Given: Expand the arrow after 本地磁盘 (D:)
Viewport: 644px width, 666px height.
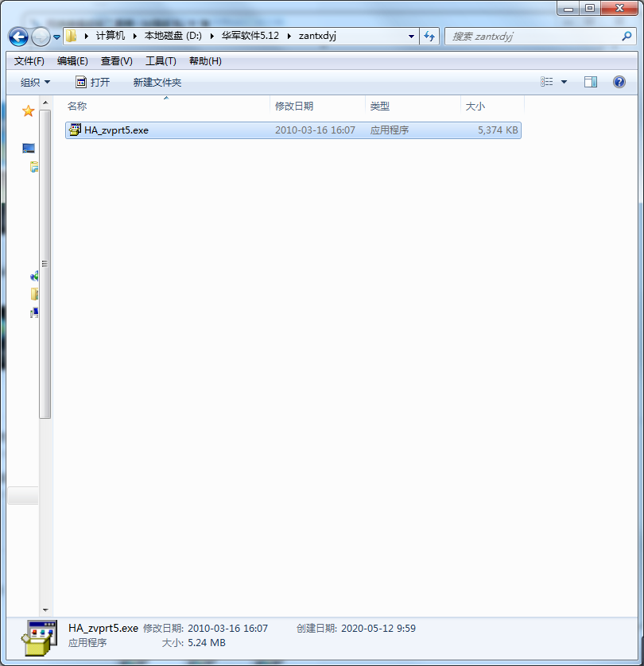Looking at the screenshot, I should click(x=211, y=36).
